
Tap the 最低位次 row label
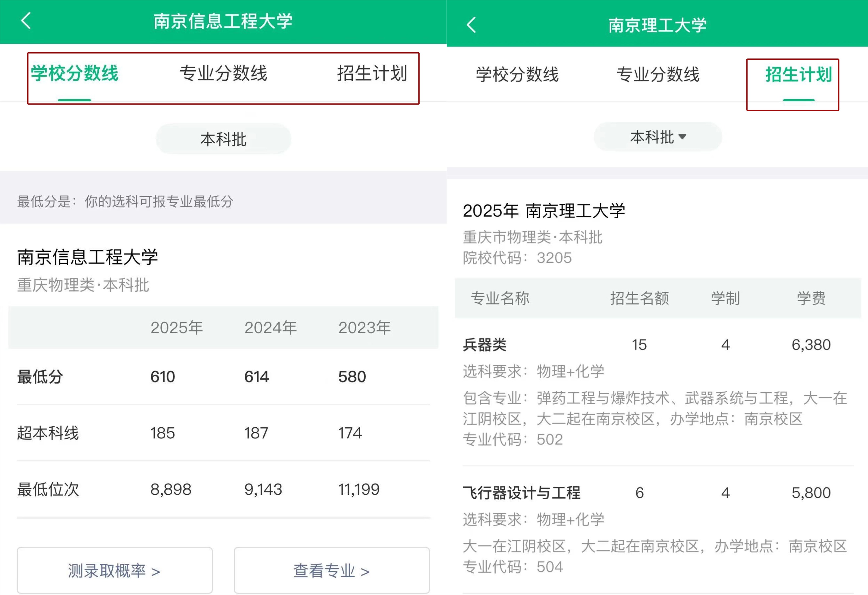pyautogui.click(x=48, y=489)
